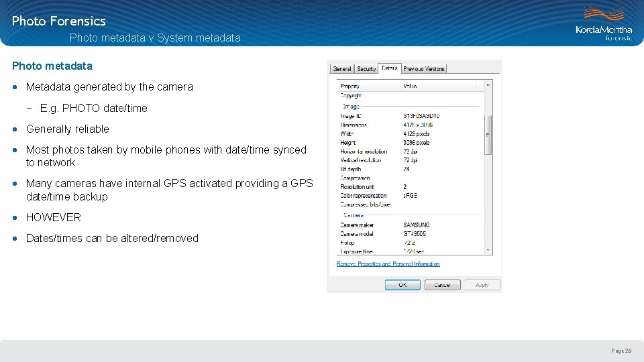Click the Property column header
This screenshot has width=644, height=362.
(368, 86)
